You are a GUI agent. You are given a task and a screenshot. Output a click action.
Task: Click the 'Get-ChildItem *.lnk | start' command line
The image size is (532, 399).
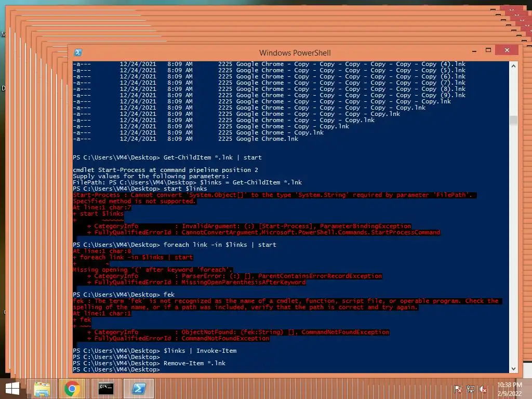(x=212, y=157)
